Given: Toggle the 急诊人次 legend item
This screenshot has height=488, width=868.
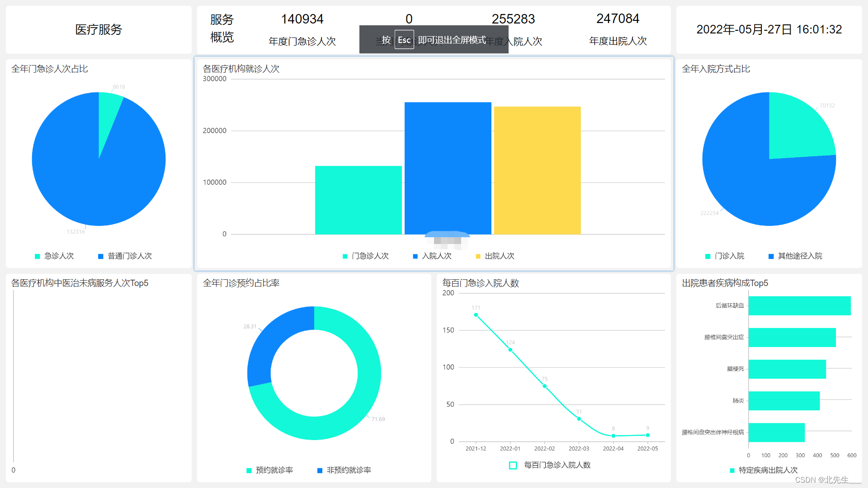Looking at the screenshot, I should click(54, 256).
